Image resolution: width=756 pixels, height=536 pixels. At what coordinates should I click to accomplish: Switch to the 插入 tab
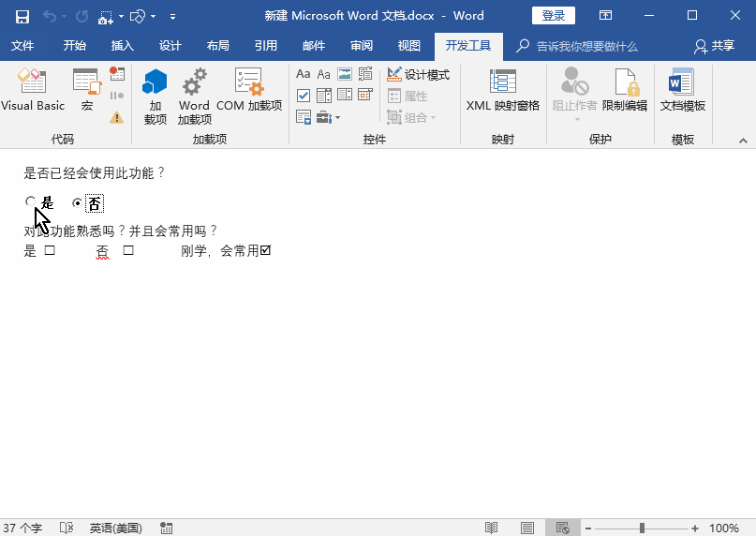pos(122,46)
